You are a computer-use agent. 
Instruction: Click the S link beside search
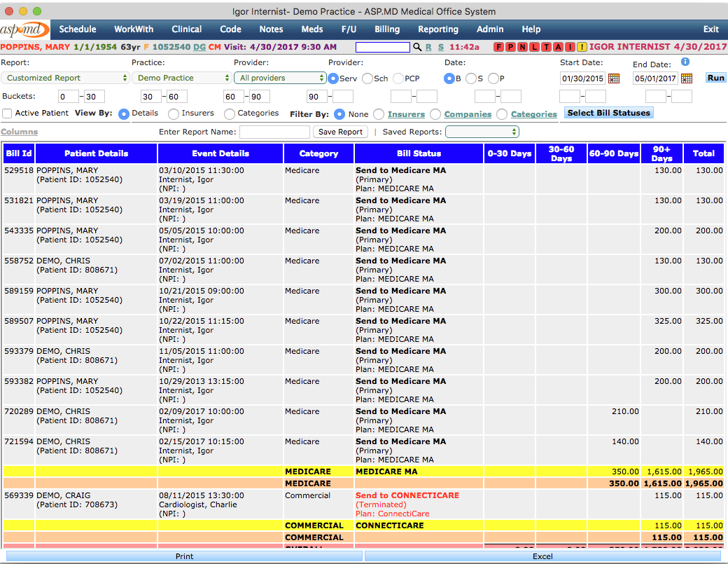coord(440,47)
